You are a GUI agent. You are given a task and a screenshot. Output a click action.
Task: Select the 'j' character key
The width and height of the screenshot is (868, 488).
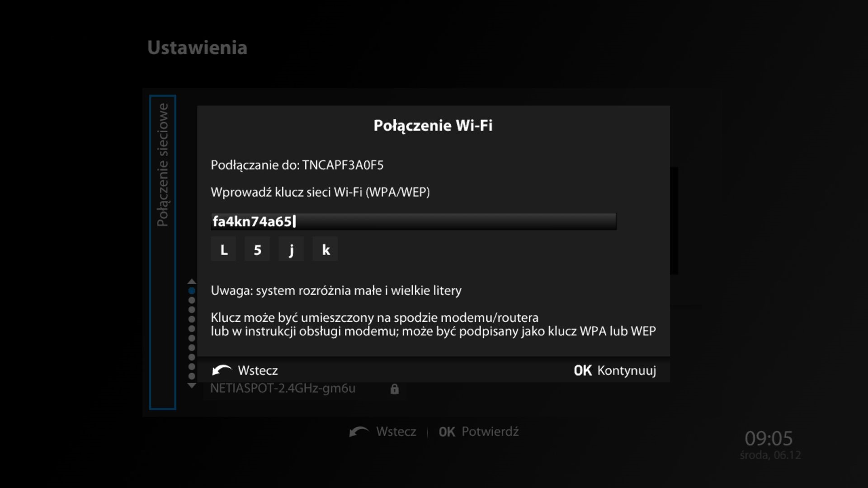[x=291, y=249]
